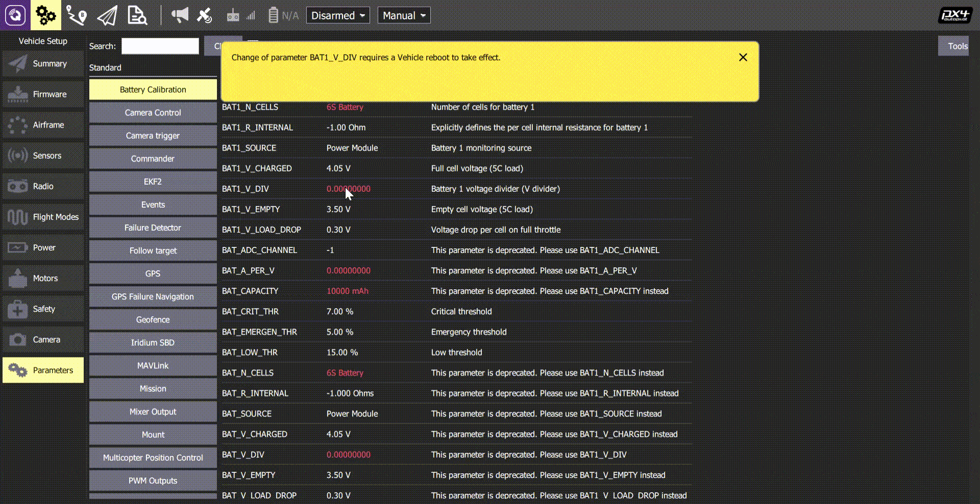Viewport: 980px width, 504px height.
Task: Open the Analyze view document icon
Action: pos(137,15)
